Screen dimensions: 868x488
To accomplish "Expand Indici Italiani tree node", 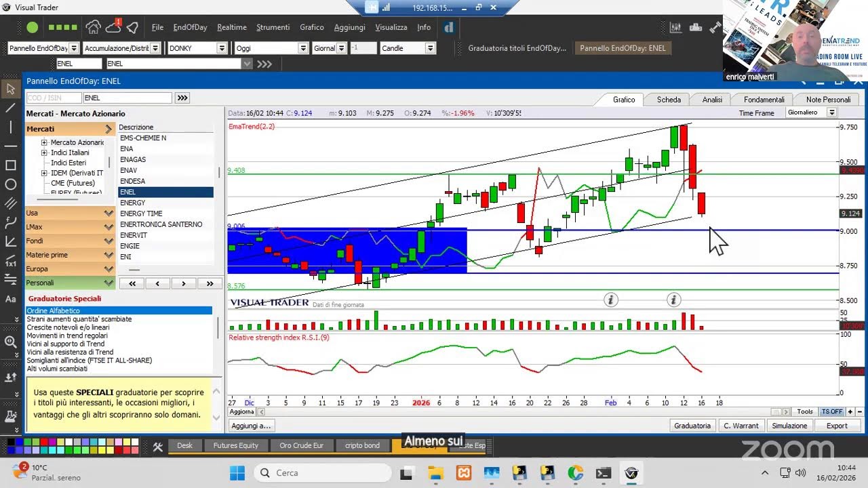I will pos(44,152).
